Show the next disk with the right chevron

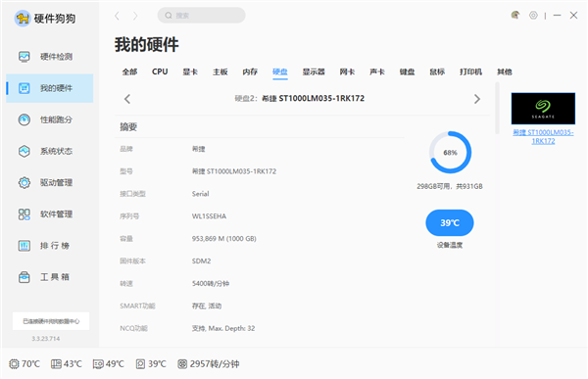pos(477,99)
